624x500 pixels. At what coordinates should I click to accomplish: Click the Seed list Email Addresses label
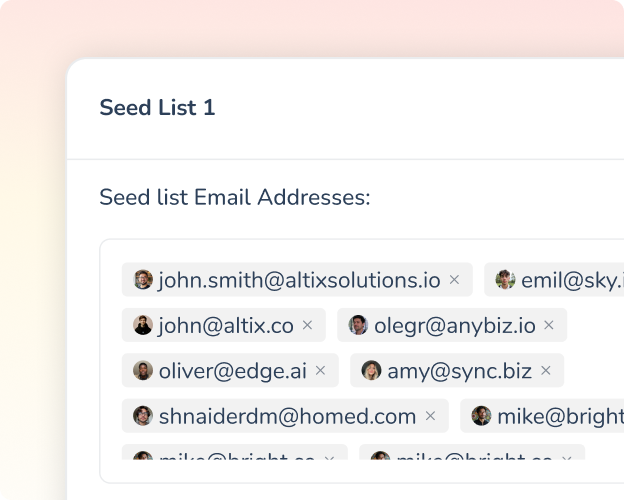[x=235, y=197]
